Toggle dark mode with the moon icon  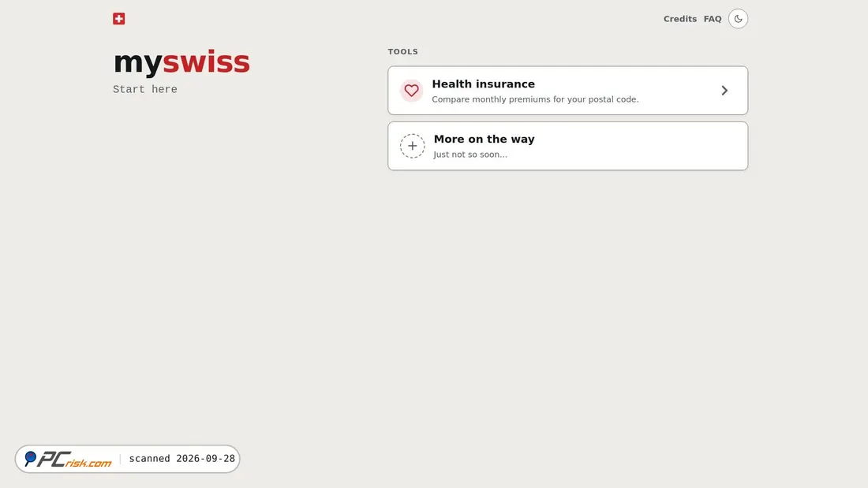point(738,19)
